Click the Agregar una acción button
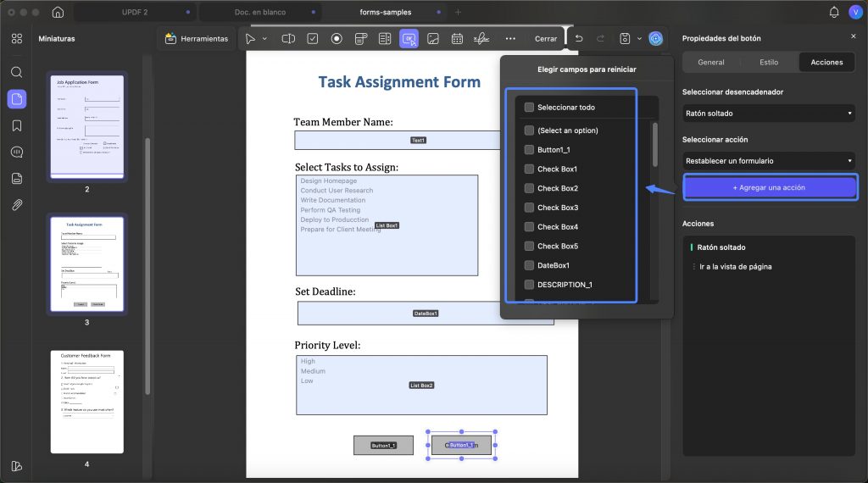The height and width of the screenshot is (483, 868). click(x=770, y=187)
